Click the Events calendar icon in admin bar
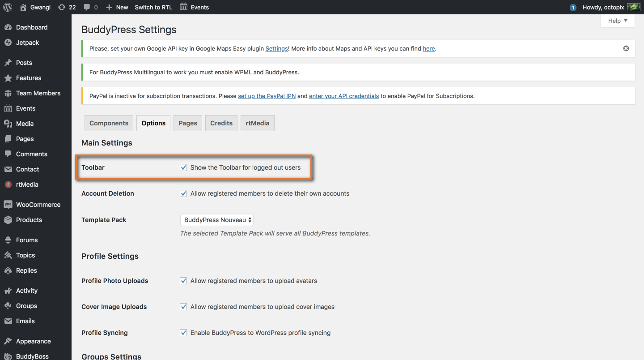The width and height of the screenshot is (644, 360). click(183, 7)
